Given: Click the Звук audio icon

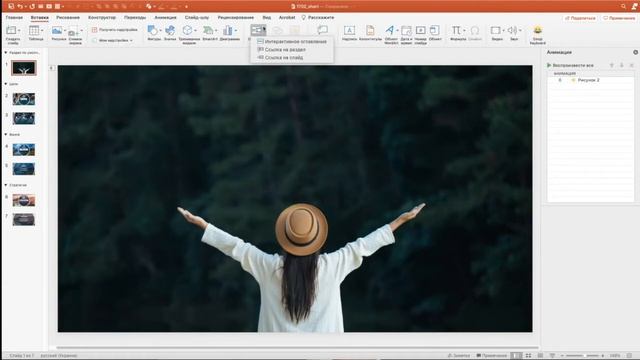Looking at the screenshot, I should click(x=512, y=31).
